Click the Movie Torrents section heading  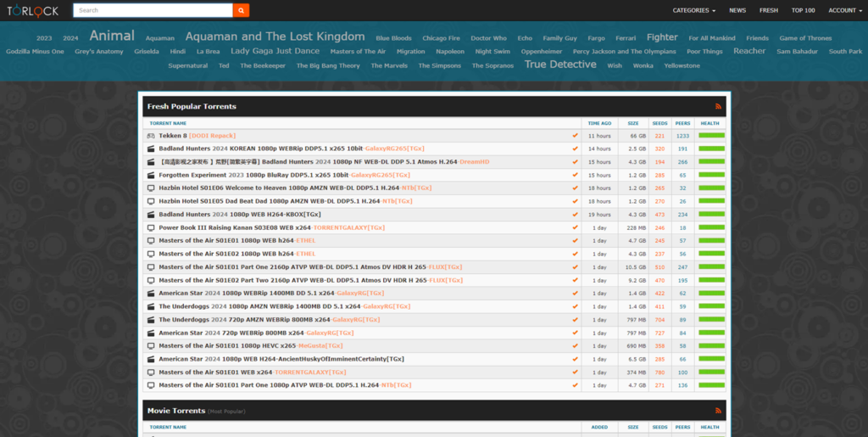176,411
